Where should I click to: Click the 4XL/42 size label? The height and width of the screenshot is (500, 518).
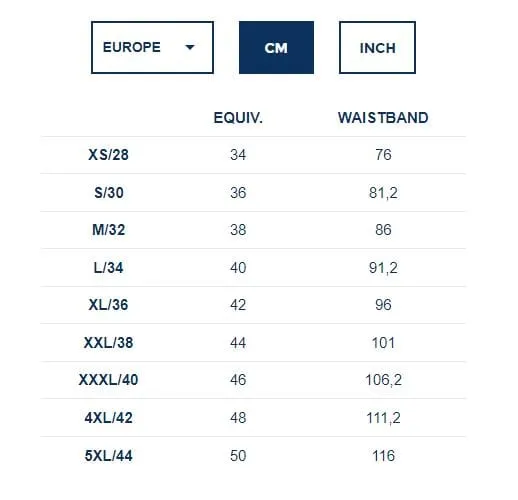(109, 418)
